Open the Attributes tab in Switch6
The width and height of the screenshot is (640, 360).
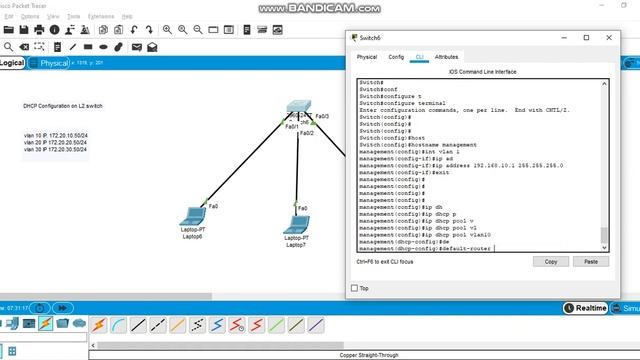coord(446,57)
